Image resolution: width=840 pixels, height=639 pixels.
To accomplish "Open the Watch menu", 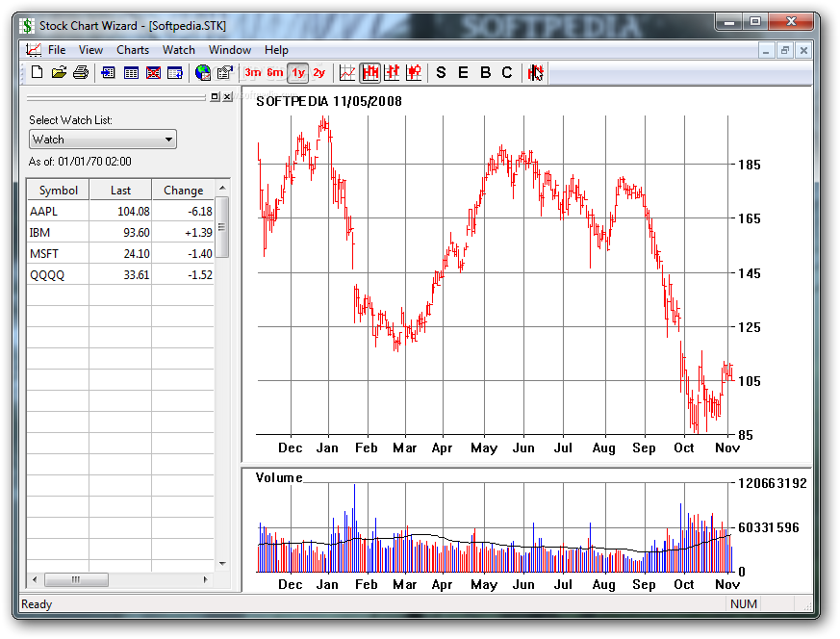I will point(178,50).
